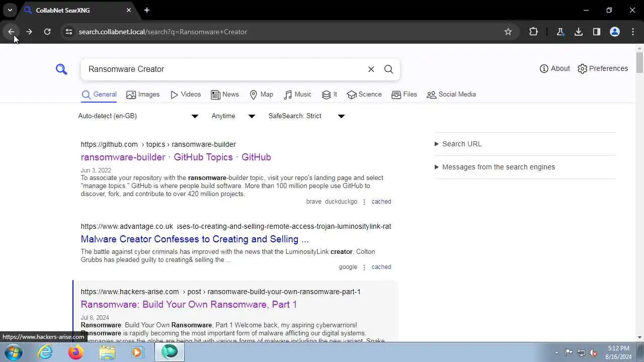The width and height of the screenshot is (644, 362).
Task: Open search Preferences
Action: pos(603,68)
